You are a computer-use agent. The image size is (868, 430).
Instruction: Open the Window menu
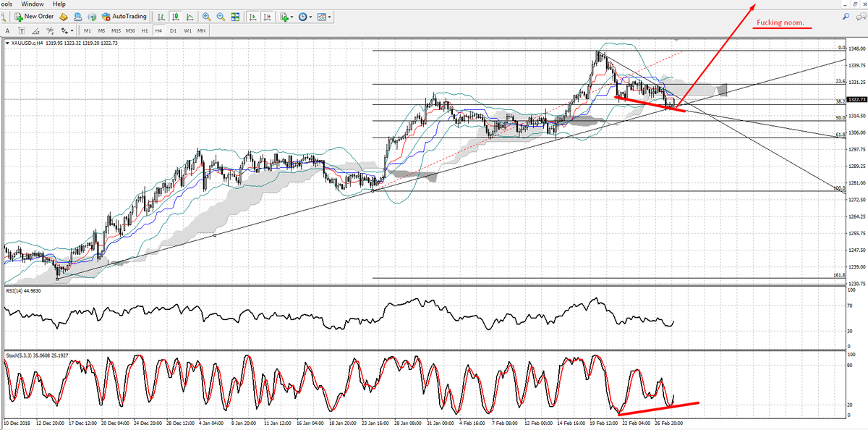tap(32, 4)
